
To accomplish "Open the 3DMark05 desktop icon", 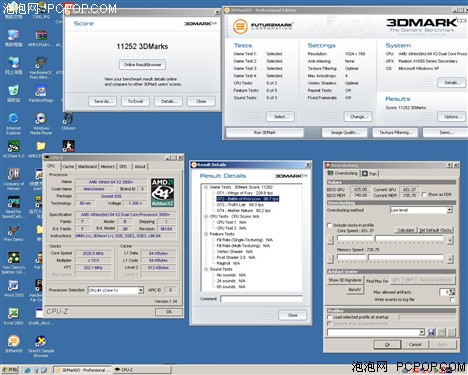I will (x=13, y=344).
